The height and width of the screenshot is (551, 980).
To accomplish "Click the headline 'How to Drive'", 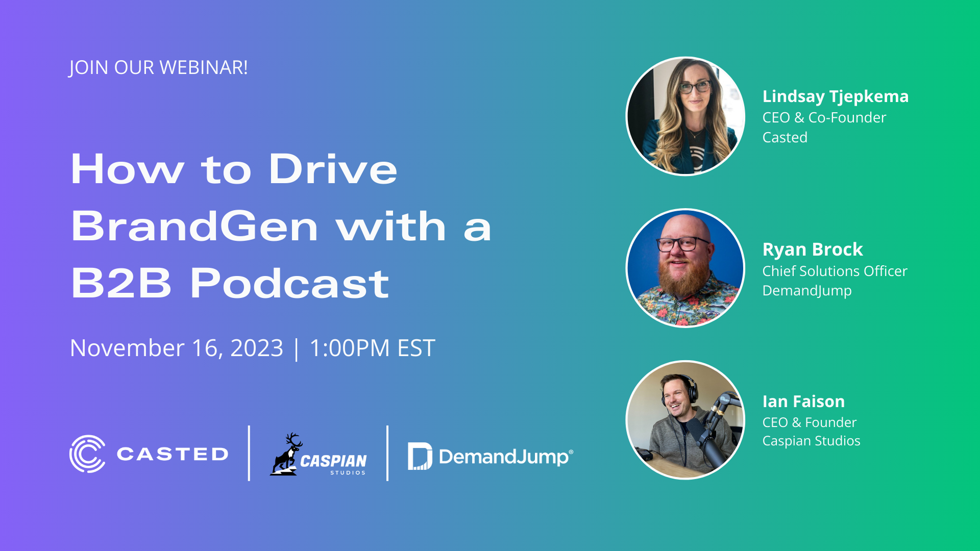I will click(x=234, y=169).
